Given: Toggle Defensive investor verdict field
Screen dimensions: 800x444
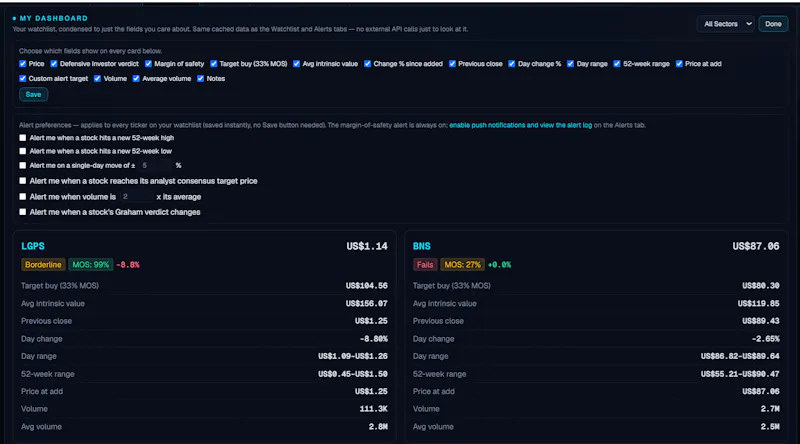Looking at the screenshot, I should point(54,64).
